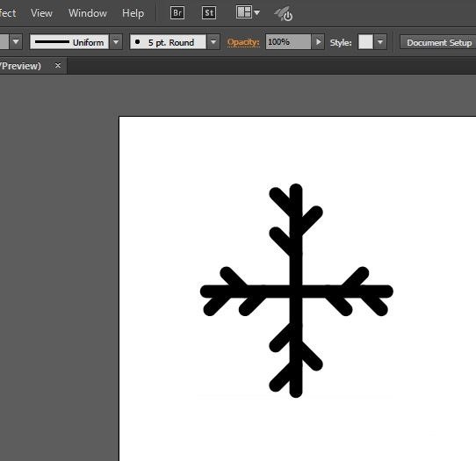The height and width of the screenshot is (461, 476).
Task: Expand the Uniform stroke profile dropdown
Action: [116, 42]
